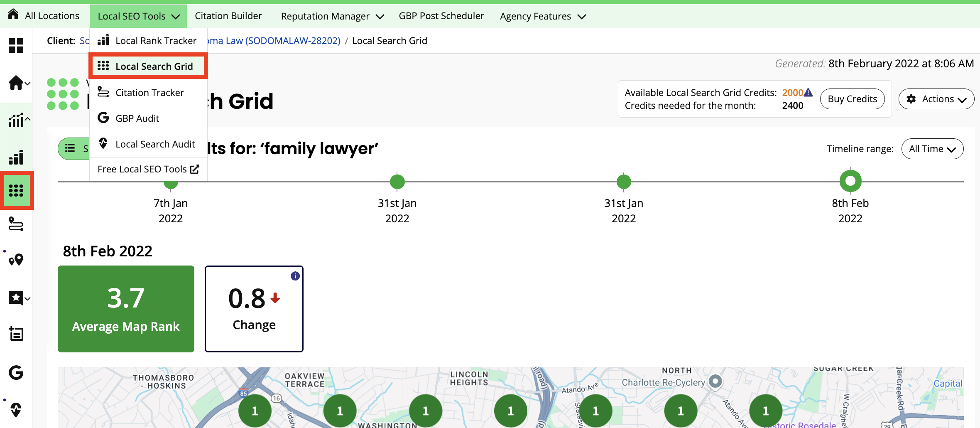
Task: Select the second 31st Jan 2022 timeline point
Action: click(x=624, y=182)
